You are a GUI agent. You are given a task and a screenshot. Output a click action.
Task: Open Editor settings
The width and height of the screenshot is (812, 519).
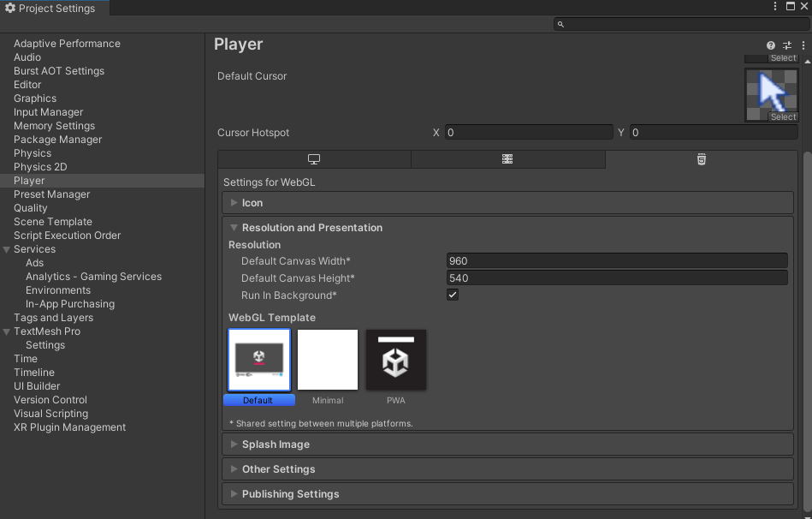coord(27,85)
